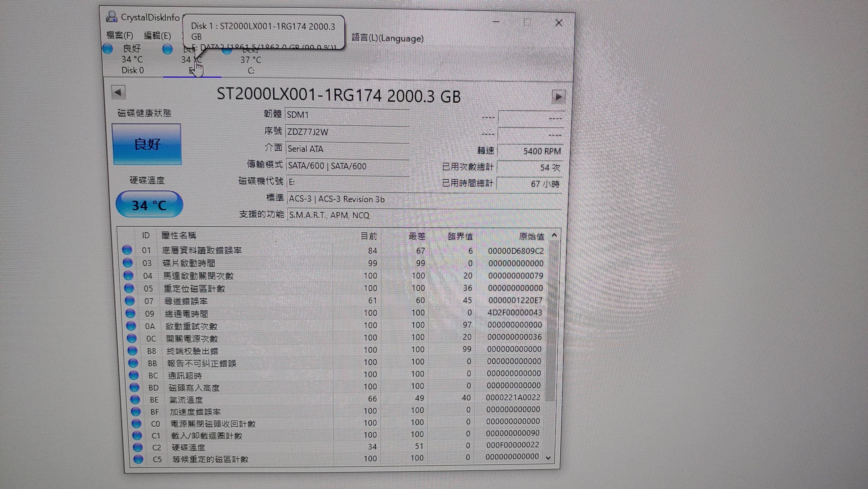Screen dimensions: 868x489
Task: Click the ACS-3 Revision 3b standard field
Action: [x=424, y=199]
